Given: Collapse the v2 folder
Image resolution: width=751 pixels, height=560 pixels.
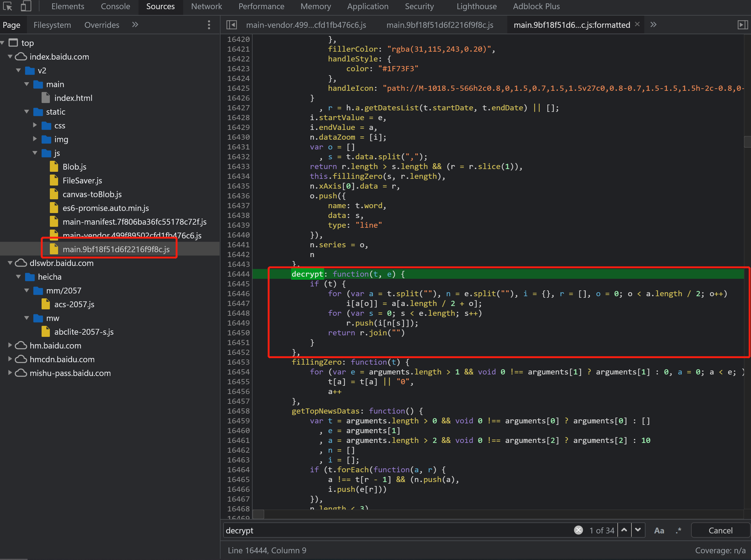Looking at the screenshot, I should click(18, 70).
